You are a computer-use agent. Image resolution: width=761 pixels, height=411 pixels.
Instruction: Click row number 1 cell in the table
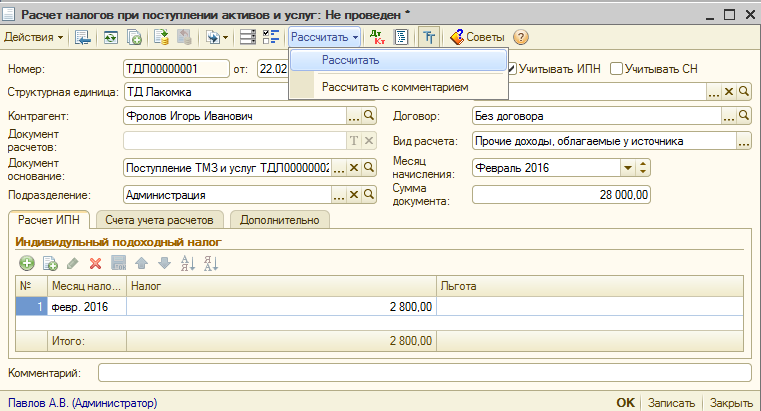[32, 307]
